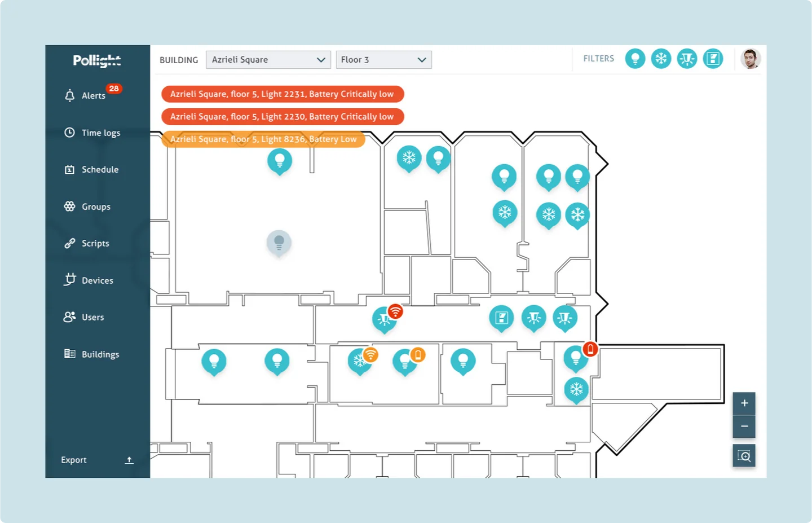Expand the Floor 3 dropdown
The height and width of the screenshot is (523, 812).
(x=384, y=60)
